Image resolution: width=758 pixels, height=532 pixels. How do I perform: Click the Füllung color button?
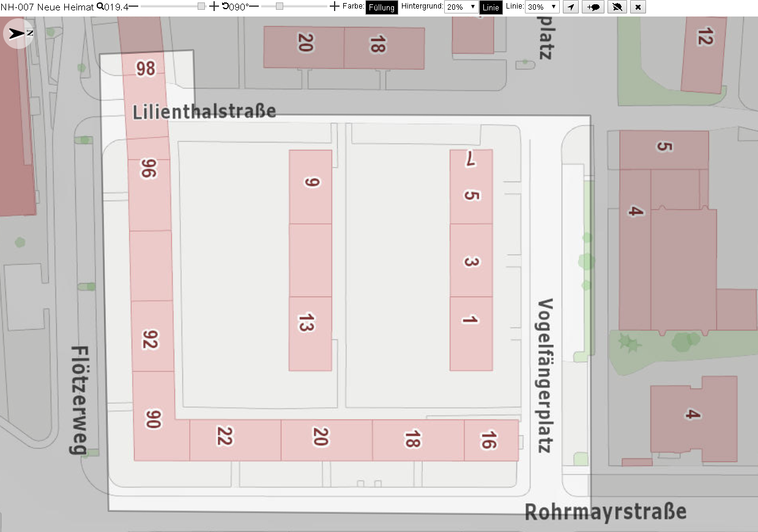pos(382,7)
